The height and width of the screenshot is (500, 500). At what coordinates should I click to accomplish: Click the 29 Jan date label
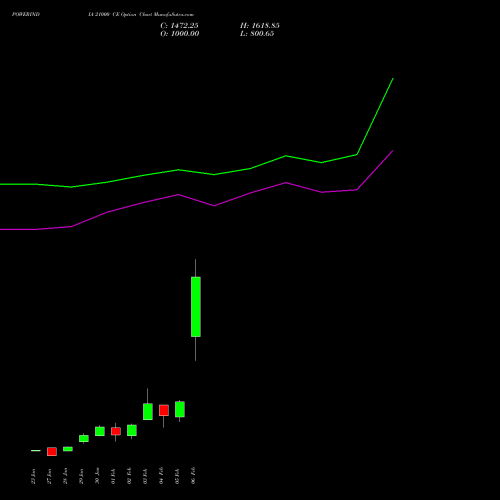[81, 476]
